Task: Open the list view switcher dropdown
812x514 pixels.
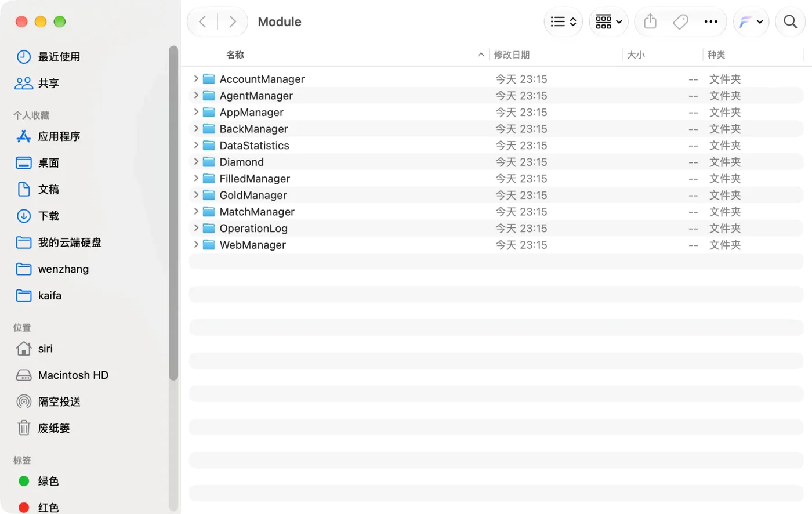Action: [x=563, y=22]
